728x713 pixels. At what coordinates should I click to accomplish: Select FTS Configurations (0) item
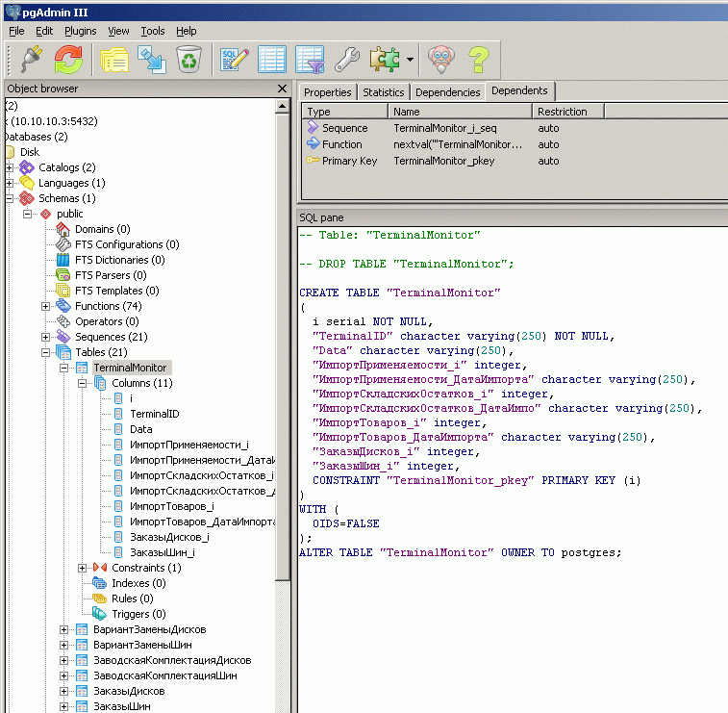coord(127,244)
